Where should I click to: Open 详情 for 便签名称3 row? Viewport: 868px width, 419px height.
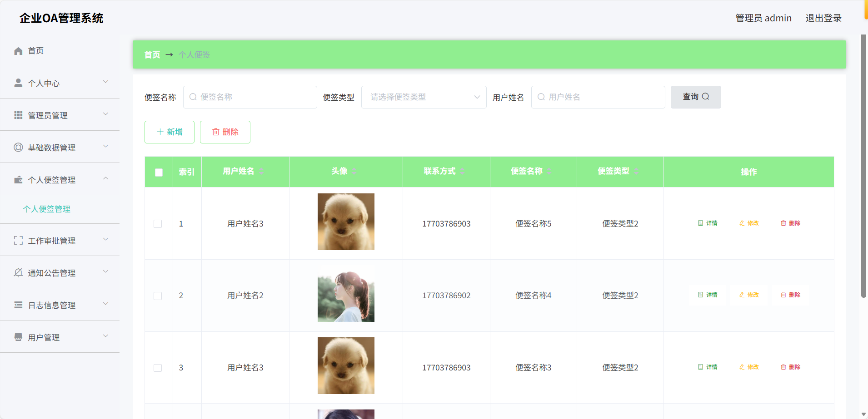pos(708,367)
